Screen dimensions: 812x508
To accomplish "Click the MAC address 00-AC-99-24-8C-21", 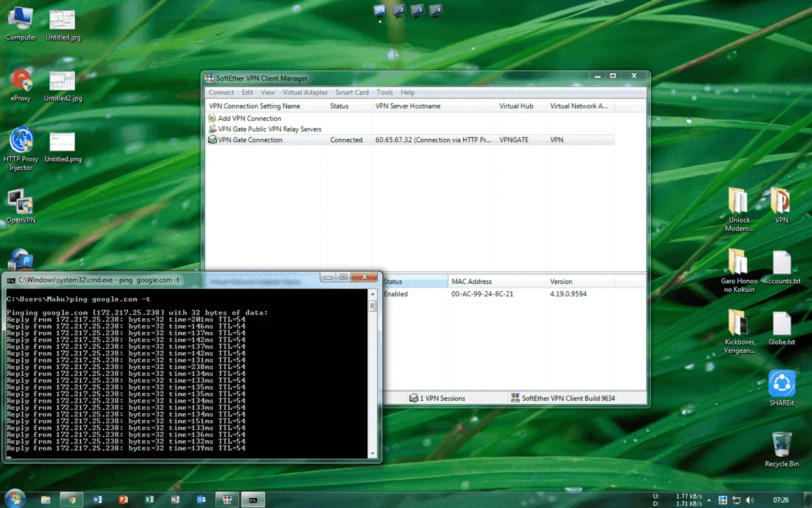I will [x=482, y=294].
